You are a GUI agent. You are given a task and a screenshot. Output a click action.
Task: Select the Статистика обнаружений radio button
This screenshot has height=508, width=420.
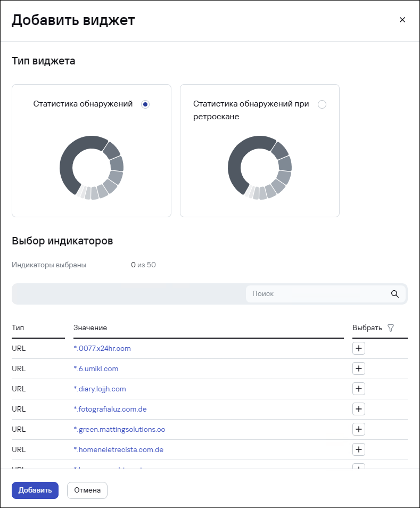[145, 104]
